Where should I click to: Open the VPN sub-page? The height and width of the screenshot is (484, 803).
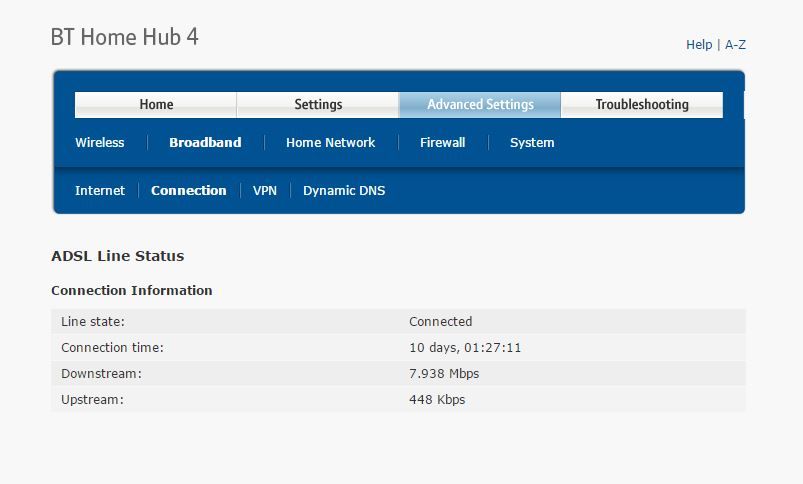265,191
